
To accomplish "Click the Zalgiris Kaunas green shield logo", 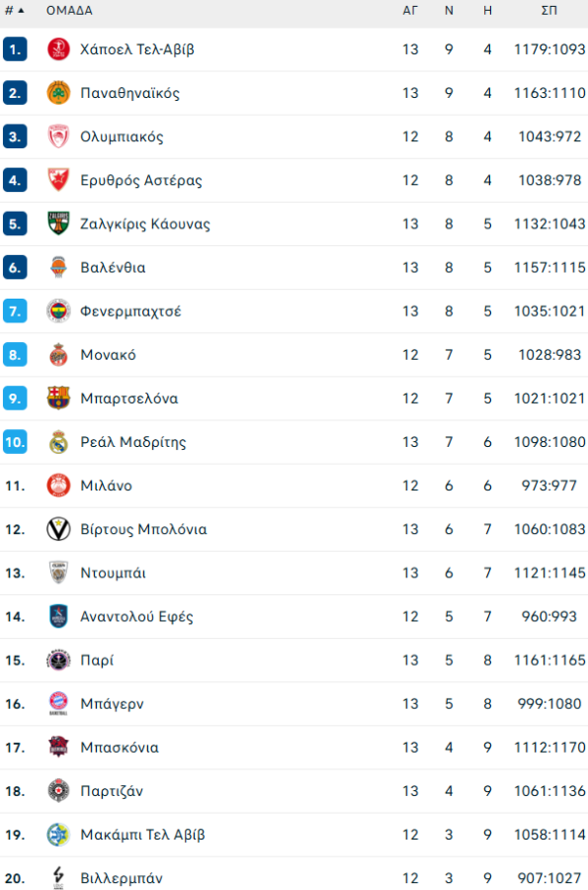I will coord(59,223).
